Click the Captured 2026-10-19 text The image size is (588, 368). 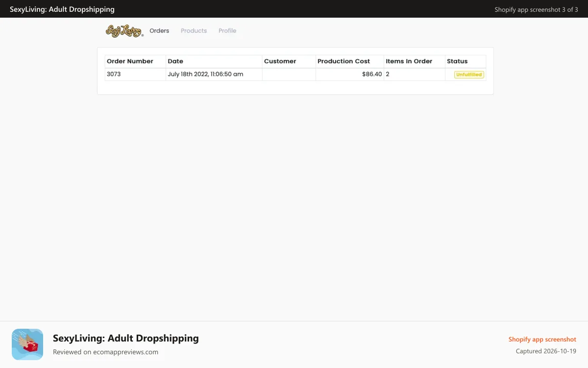(546, 351)
